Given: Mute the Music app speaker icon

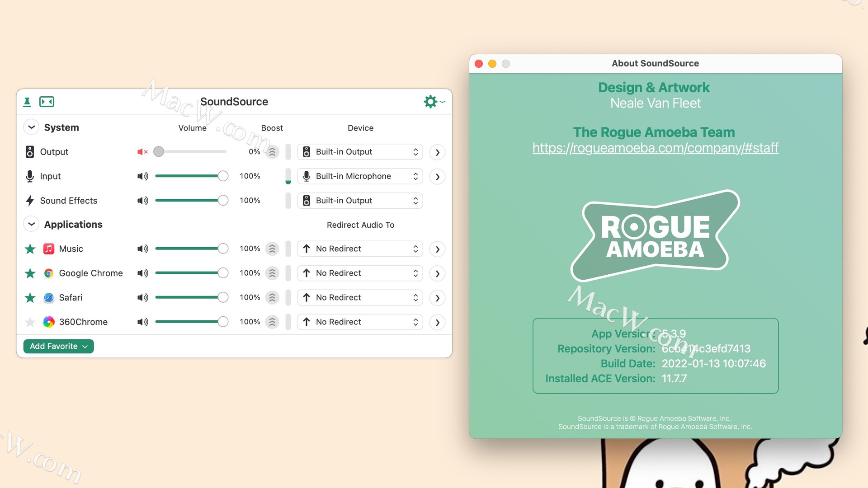Looking at the screenshot, I should (x=142, y=249).
